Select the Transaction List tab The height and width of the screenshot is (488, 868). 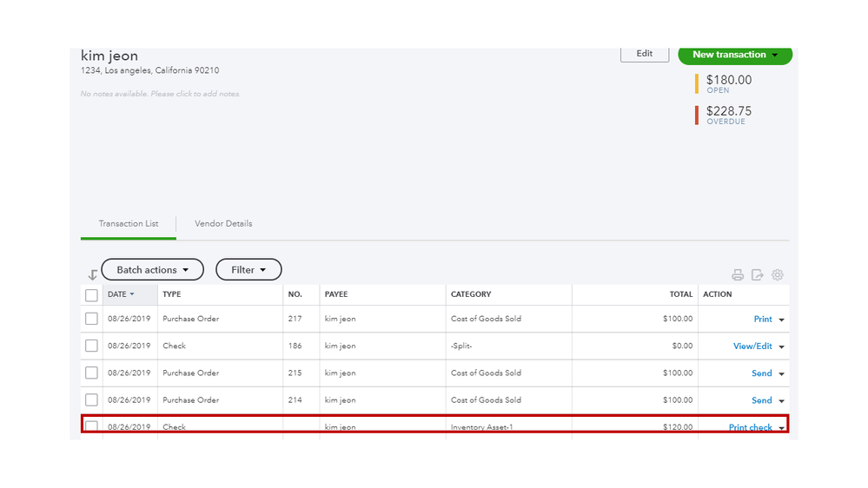click(129, 224)
